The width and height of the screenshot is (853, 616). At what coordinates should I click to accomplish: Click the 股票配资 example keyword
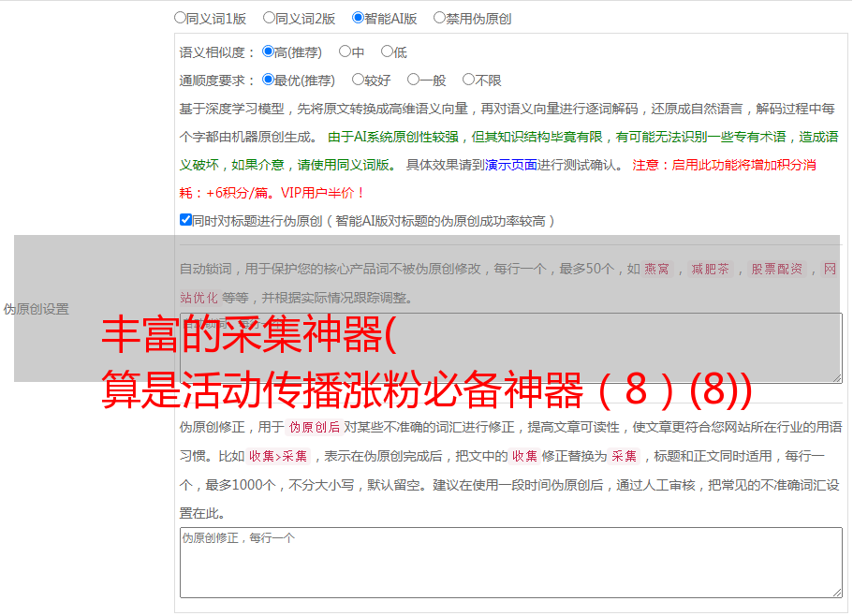pyautogui.click(x=777, y=269)
